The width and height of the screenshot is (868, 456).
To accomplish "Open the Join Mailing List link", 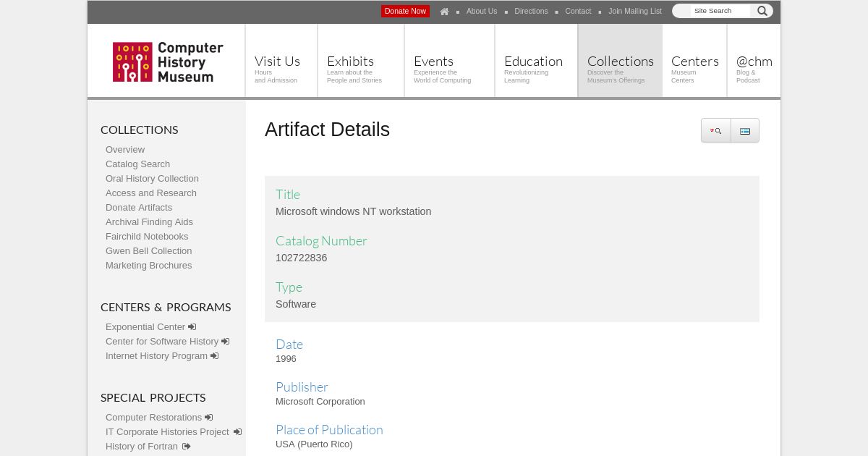I will click(x=635, y=11).
